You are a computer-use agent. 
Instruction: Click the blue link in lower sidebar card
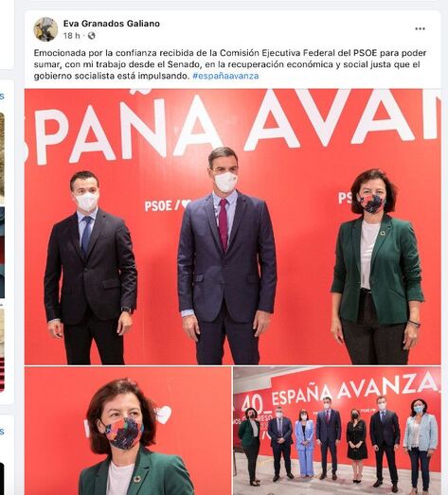2,431
